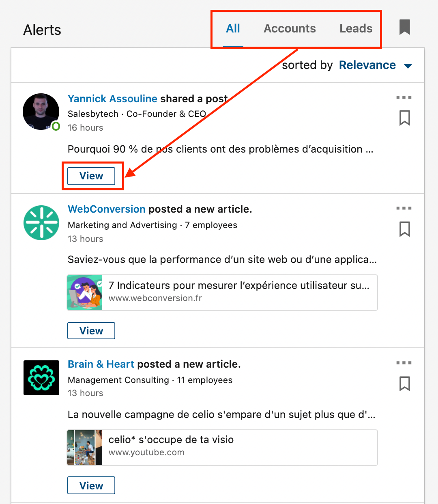
Task: Bookmark the Brain & Heart alert
Action: coord(404,383)
